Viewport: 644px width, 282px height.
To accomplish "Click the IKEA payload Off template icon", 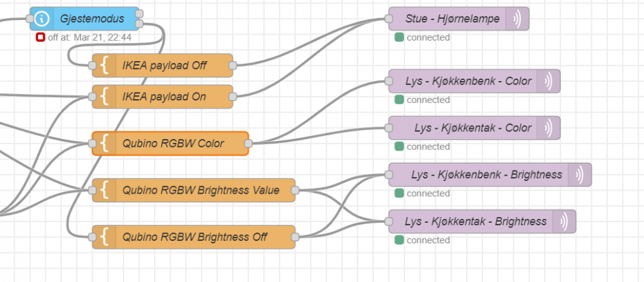I will [104, 65].
